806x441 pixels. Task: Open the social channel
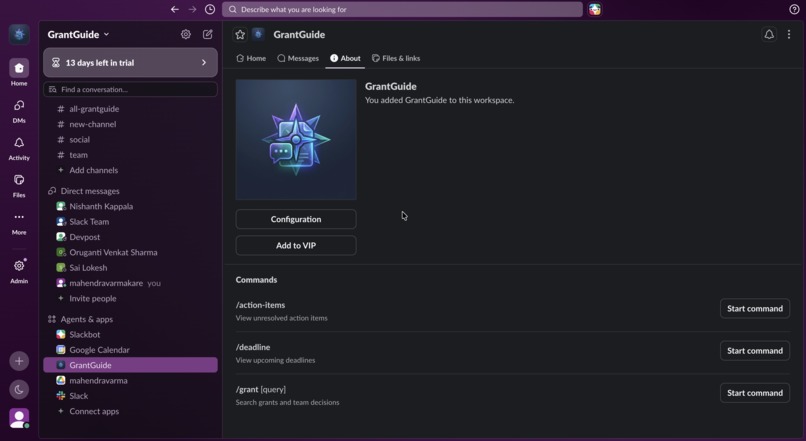point(131,139)
